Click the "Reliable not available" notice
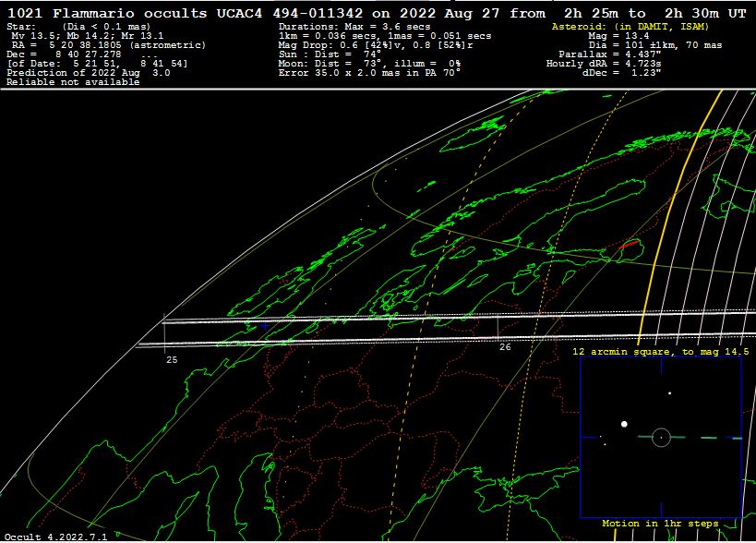756x543 pixels. (73, 82)
